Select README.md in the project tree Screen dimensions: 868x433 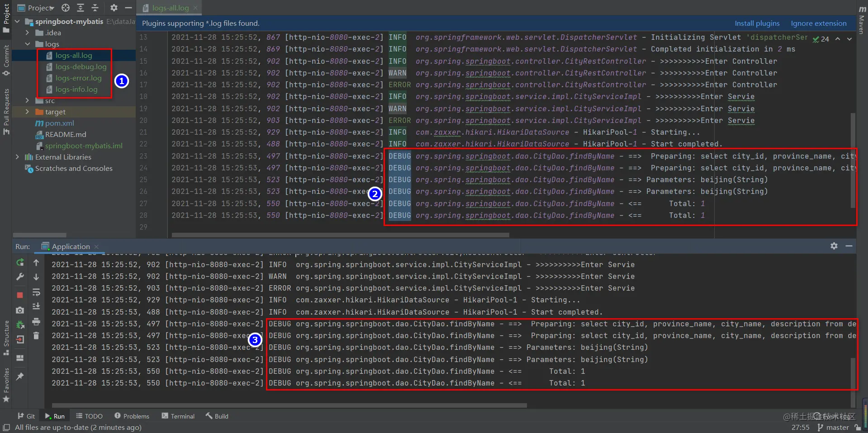pos(66,134)
